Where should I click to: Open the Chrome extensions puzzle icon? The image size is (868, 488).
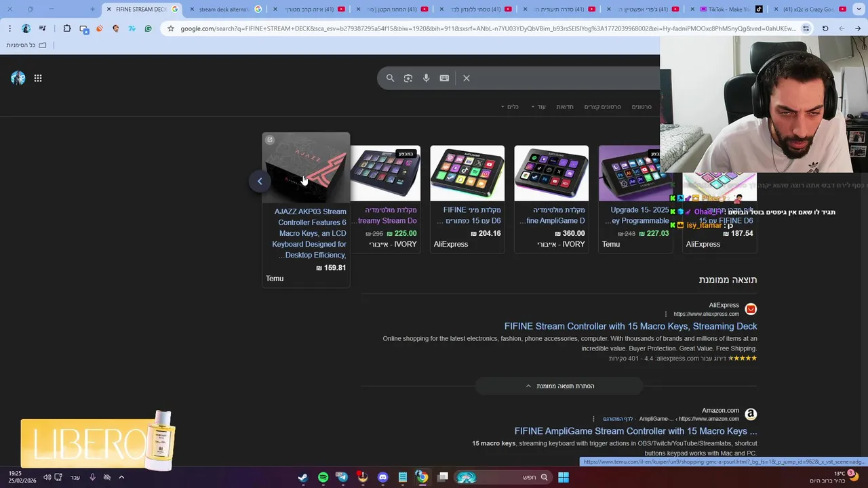coord(66,28)
